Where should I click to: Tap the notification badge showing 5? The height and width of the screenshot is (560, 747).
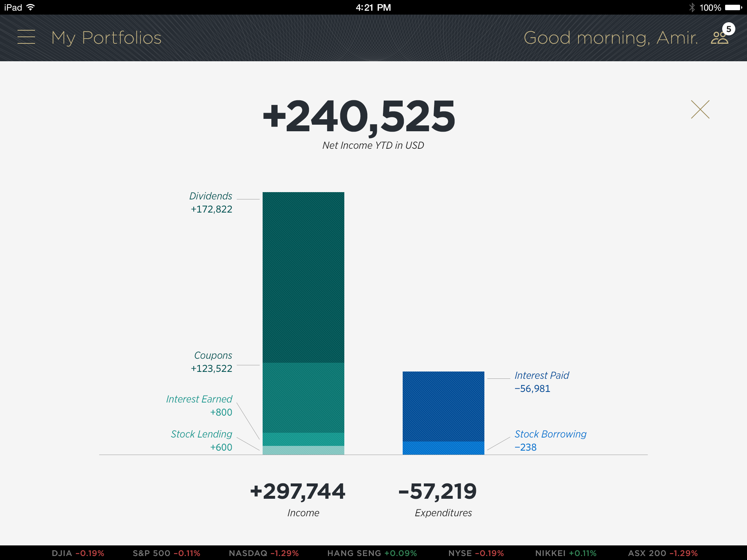[x=728, y=29]
